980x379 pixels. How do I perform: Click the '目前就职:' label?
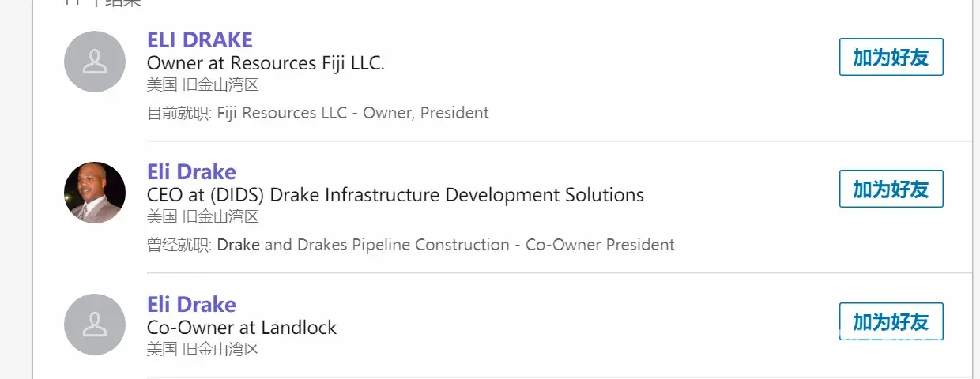point(179,113)
